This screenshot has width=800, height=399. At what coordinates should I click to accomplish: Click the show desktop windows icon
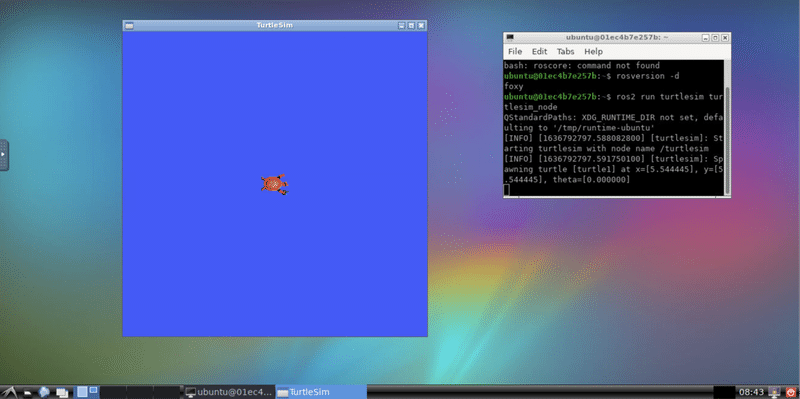click(x=62, y=392)
